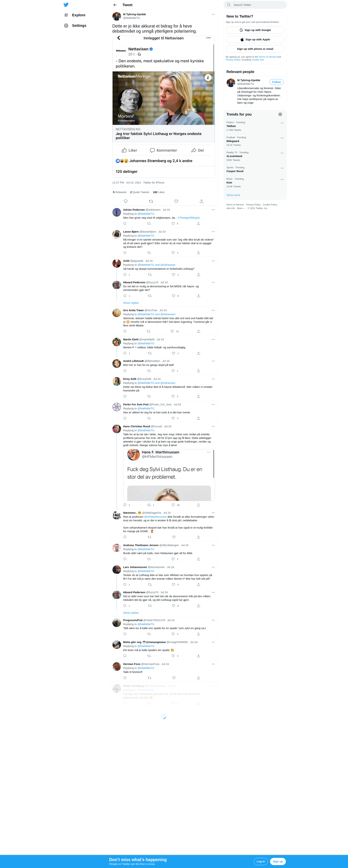Open the more options on Taliban trend
The image size is (348, 868).
[x=282, y=123]
